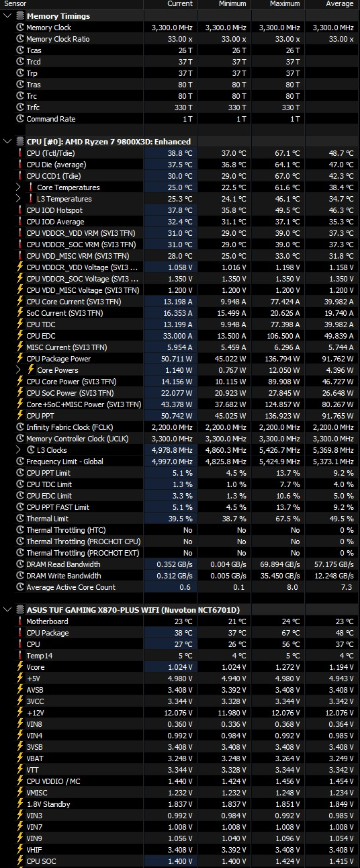Collapse the ASUS TUF GAMING X870-PLUS WIFI section
The width and height of the screenshot is (360, 868).
(x=7, y=610)
